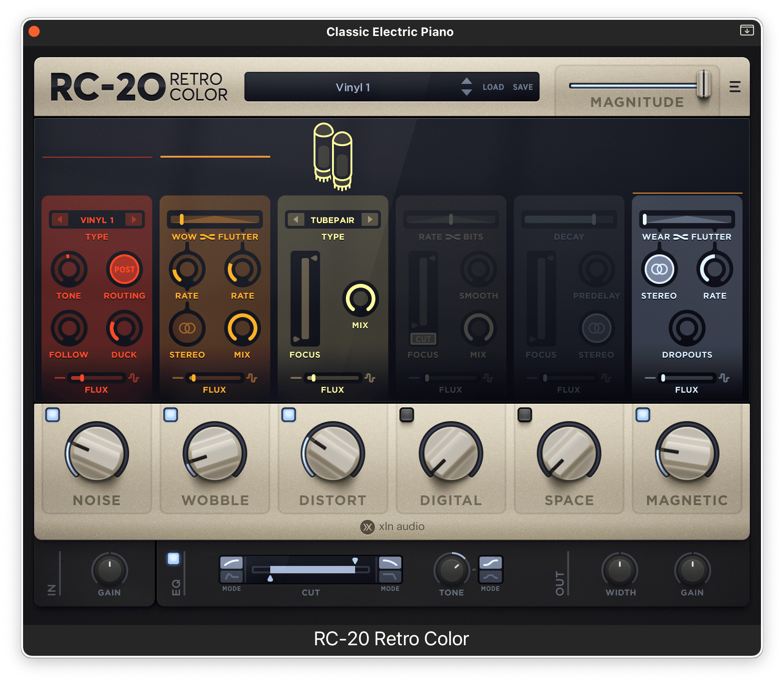The height and width of the screenshot is (683, 784).
Task: Click the Input Gain knob
Action: (x=109, y=570)
